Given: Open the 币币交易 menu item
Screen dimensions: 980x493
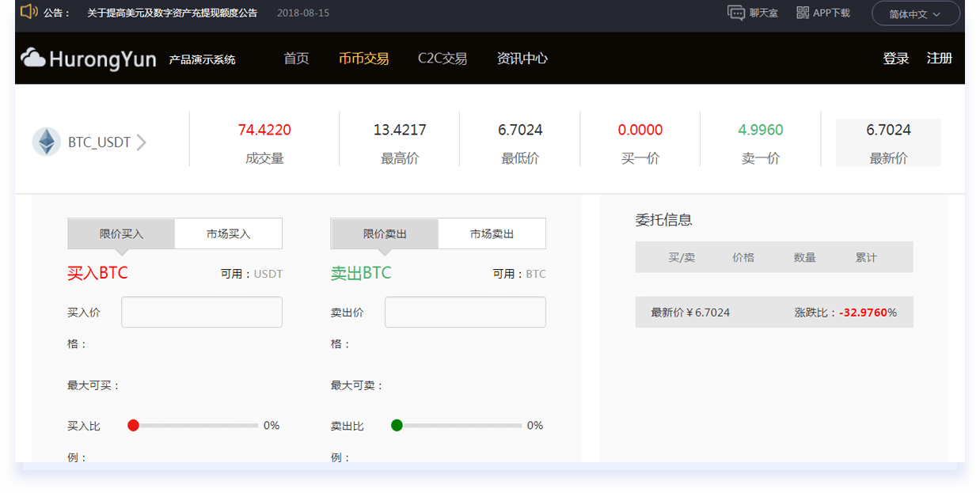Looking at the screenshot, I should tap(363, 59).
